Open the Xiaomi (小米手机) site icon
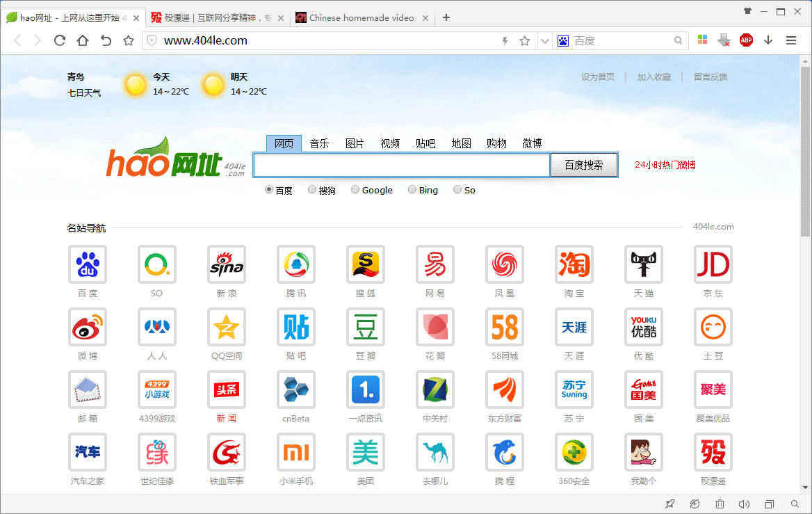The image size is (812, 514). click(x=295, y=452)
